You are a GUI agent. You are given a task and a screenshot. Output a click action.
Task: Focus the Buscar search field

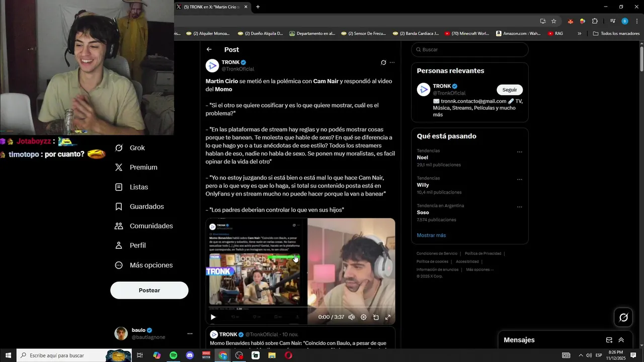point(470,49)
